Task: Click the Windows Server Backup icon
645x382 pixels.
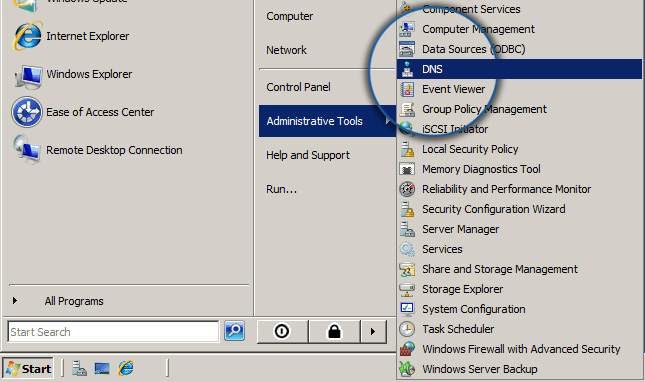Action: coord(407,369)
